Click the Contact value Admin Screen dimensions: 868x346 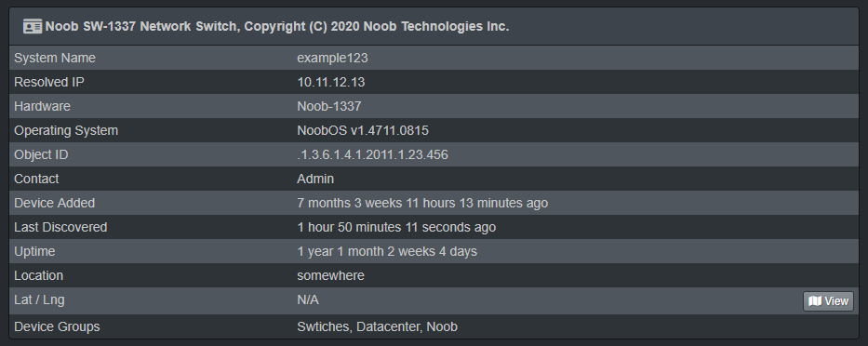tap(315, 179)
